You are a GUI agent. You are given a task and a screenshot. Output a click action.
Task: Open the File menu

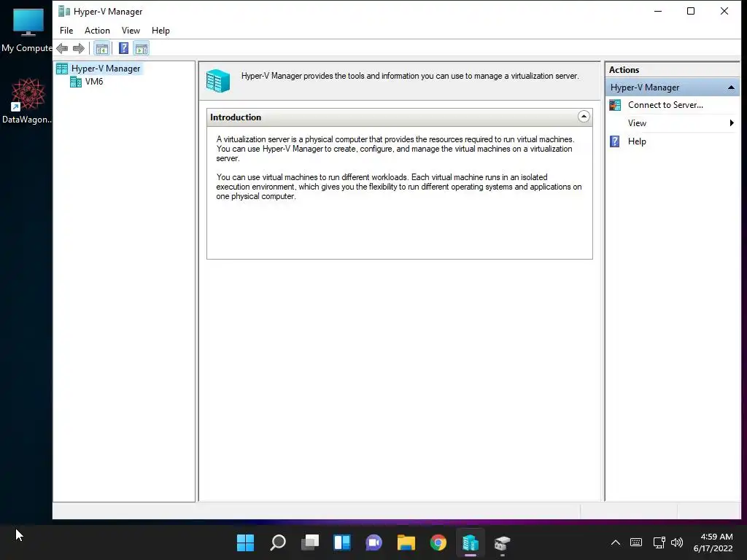click(66, 31)
